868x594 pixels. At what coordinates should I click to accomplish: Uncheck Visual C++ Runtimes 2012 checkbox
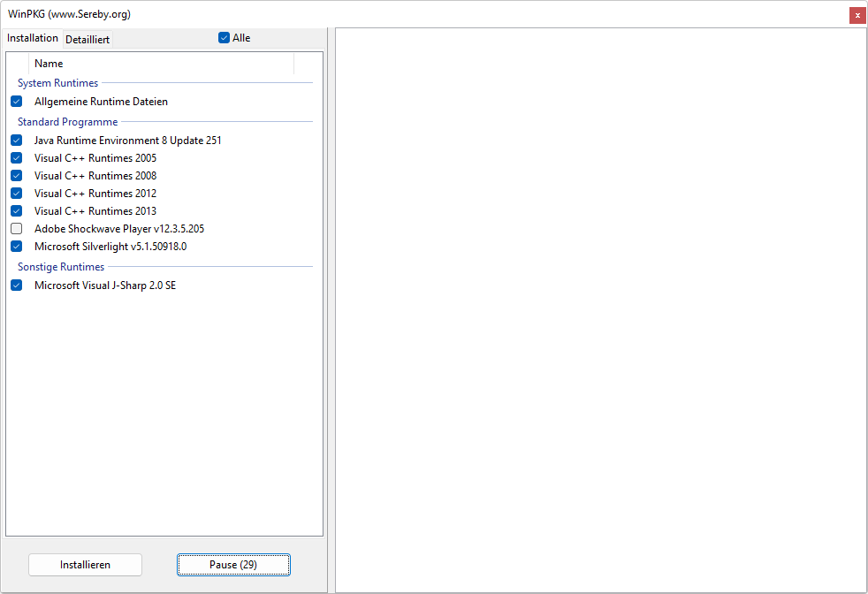[x=17, y=194]
